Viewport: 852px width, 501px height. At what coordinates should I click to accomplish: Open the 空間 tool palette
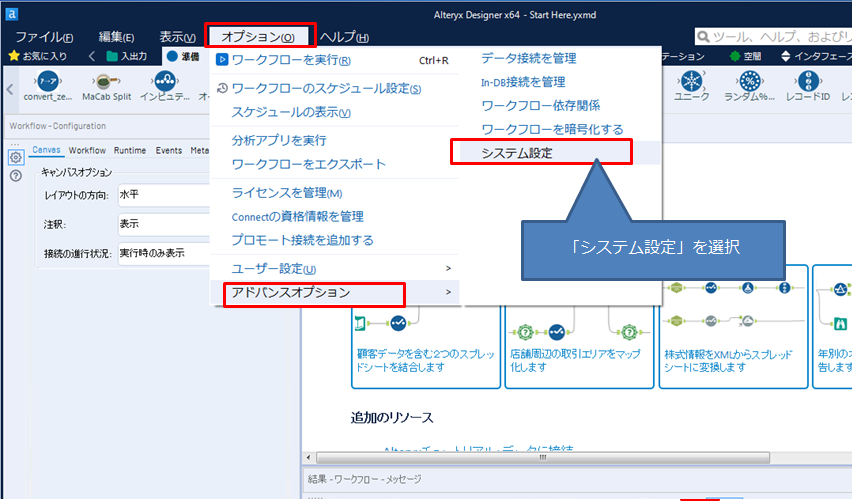tap(745, 56)
